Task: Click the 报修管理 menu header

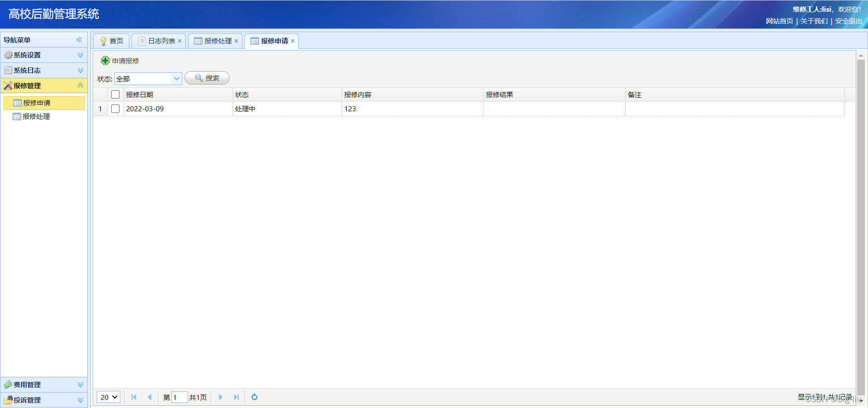Action: click(44, 85)
